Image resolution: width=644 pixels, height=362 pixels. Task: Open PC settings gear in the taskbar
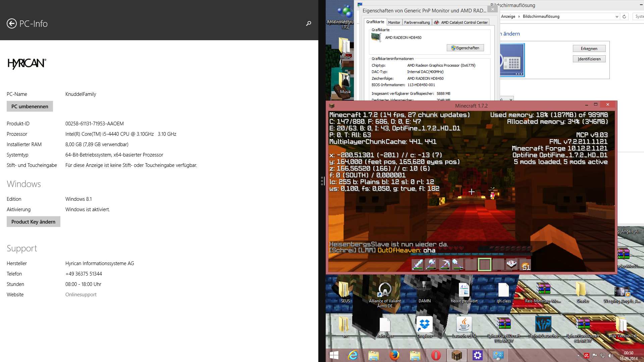pos(478,355)
